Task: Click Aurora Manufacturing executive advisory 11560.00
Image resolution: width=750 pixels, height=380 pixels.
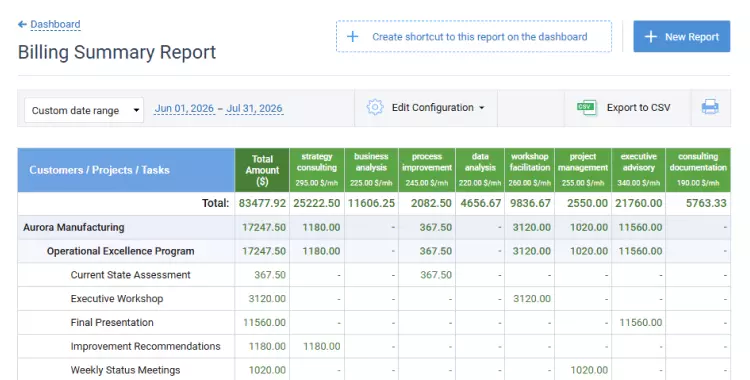Action: (640, 227)
